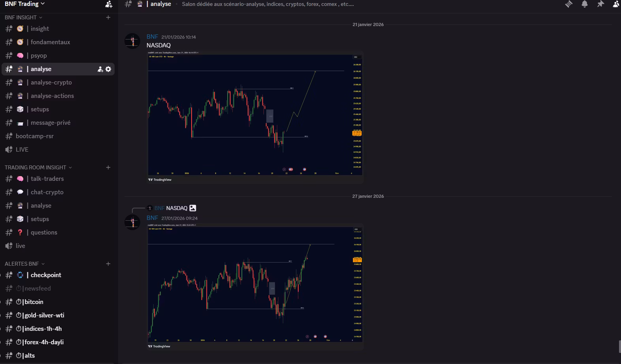Viewport: 621px width, 364px height.
Task: Open pinned messages with pin icon
Action: [600, 4]
